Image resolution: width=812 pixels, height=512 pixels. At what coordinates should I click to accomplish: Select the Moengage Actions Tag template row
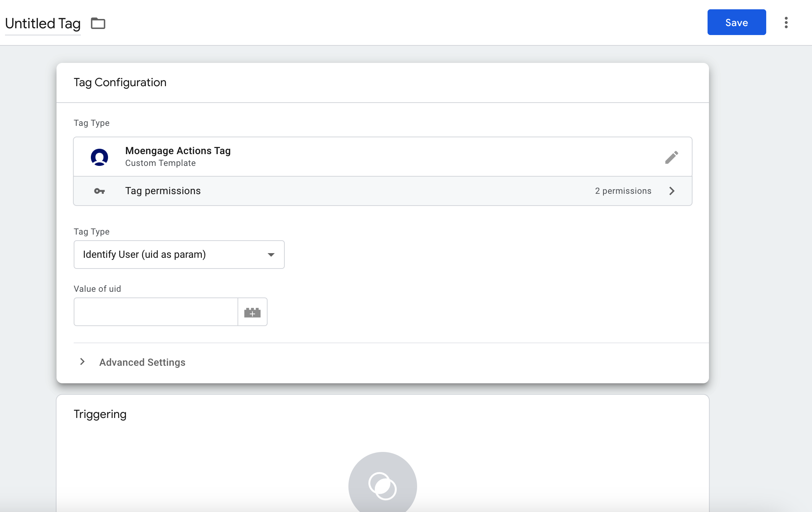(383, 157)
